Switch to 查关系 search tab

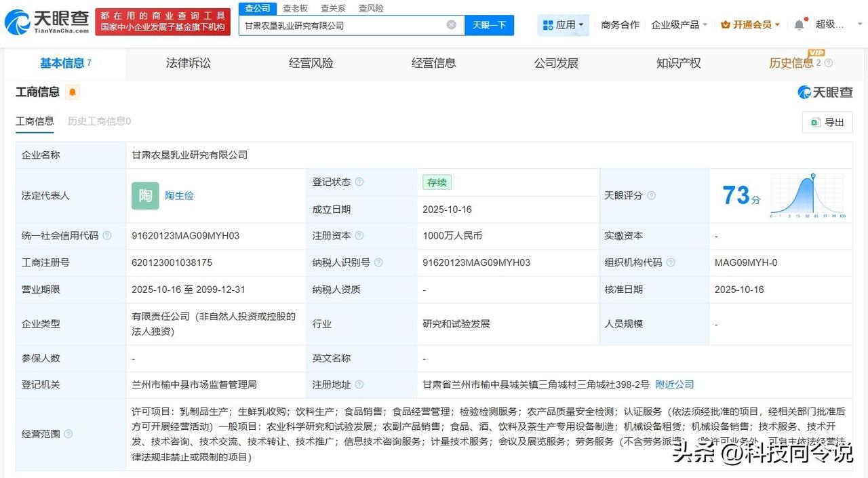point(333,8)
